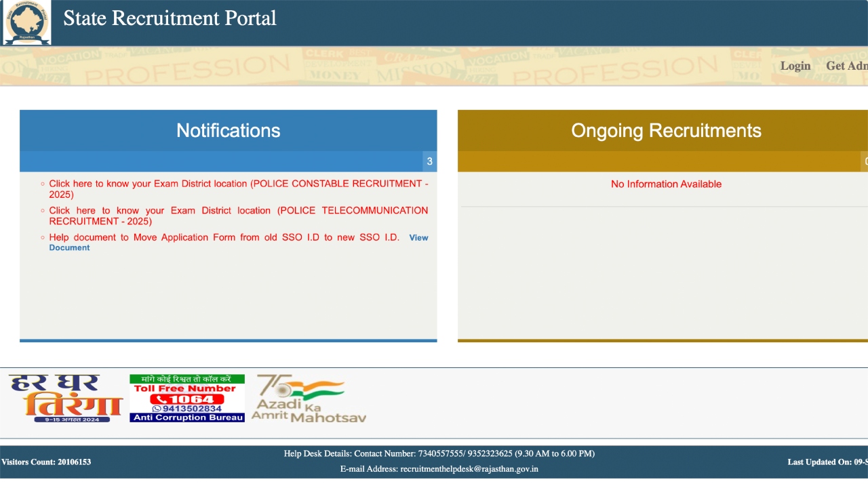Select the Notifications panel header
Image resolution: width=868 pixels, height=488 pixels.
[228, 130]
